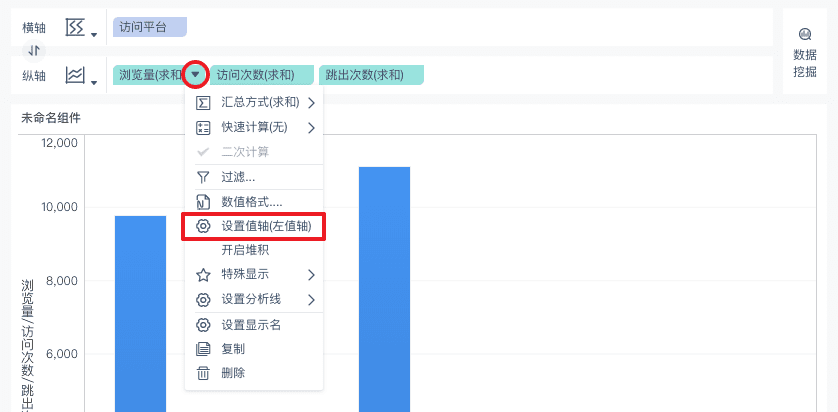Expand the 设置分析线 submenu arrow
Screen dimensions: 838x412
click(x=311, y=299)
